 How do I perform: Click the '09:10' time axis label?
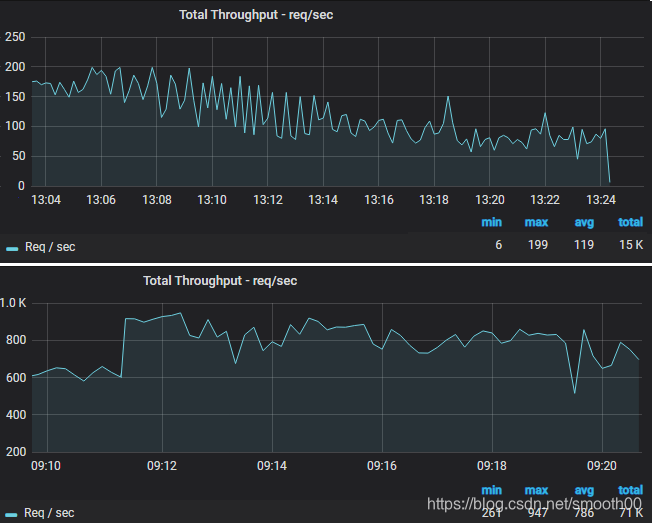(x=46, y=466)
